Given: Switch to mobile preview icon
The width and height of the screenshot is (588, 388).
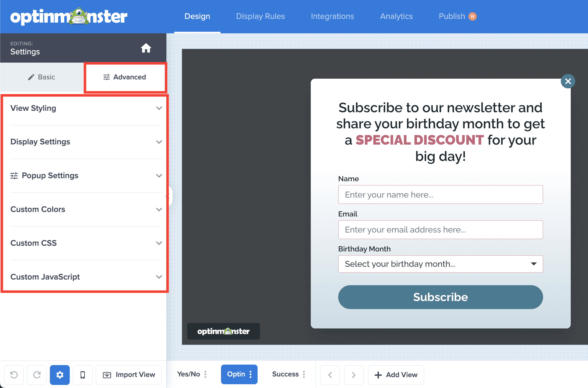Looking at the screenshot, I should [x=83, y=375].
